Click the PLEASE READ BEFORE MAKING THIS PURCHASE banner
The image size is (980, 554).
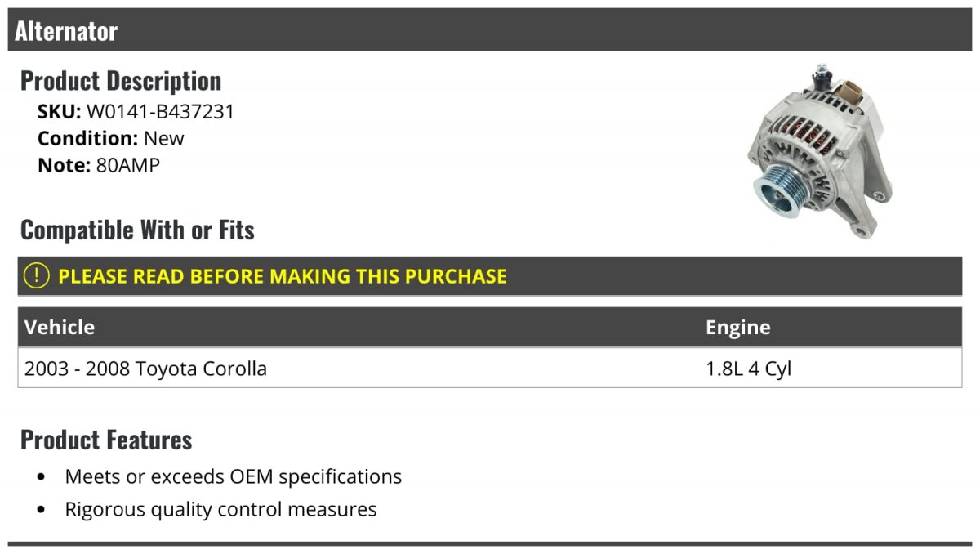coord(490,276)
